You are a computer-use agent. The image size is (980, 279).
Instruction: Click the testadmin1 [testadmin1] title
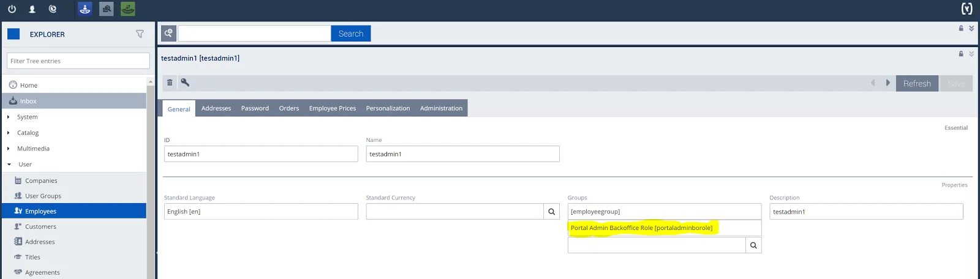point(200,58)
